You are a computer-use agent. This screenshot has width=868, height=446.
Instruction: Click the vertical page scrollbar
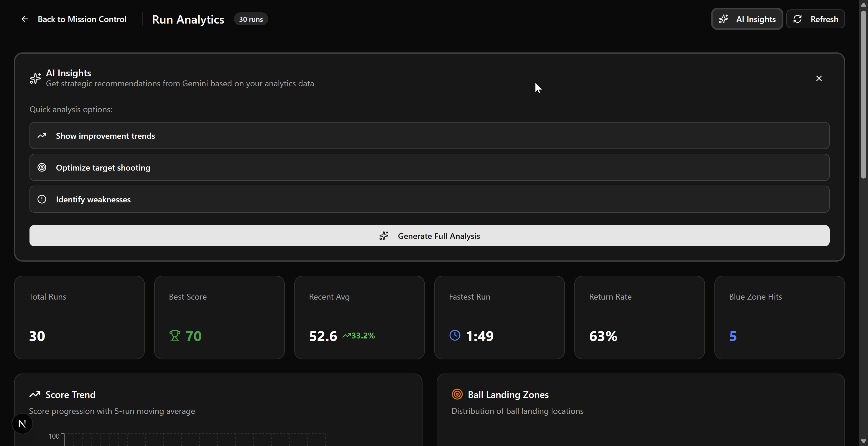(863, 94)
